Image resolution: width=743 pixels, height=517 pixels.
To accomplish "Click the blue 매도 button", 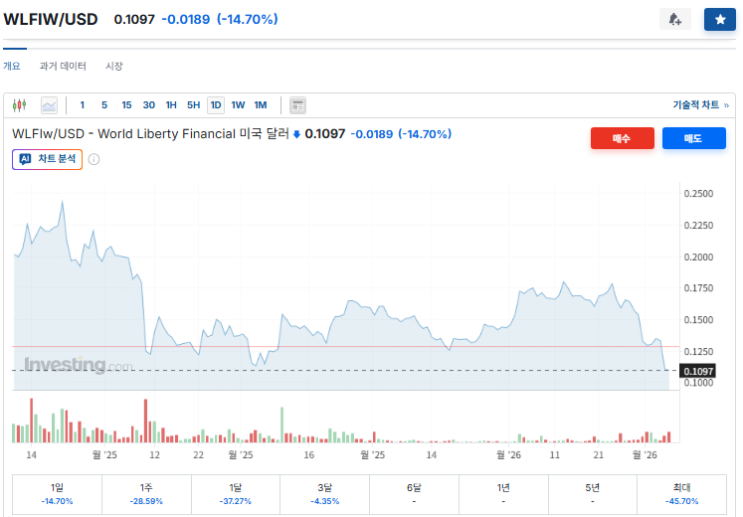I will tap(694, 138).
